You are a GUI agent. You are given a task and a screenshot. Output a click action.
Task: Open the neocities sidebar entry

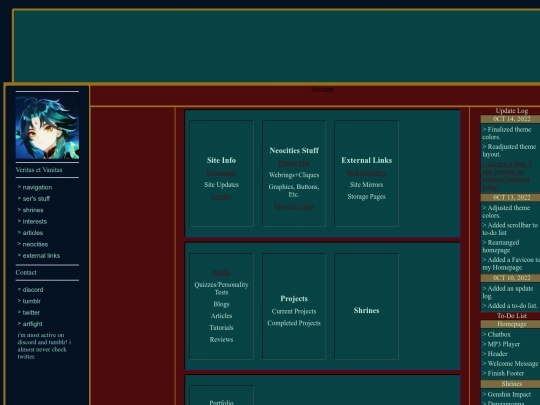(x=35, y=244)
